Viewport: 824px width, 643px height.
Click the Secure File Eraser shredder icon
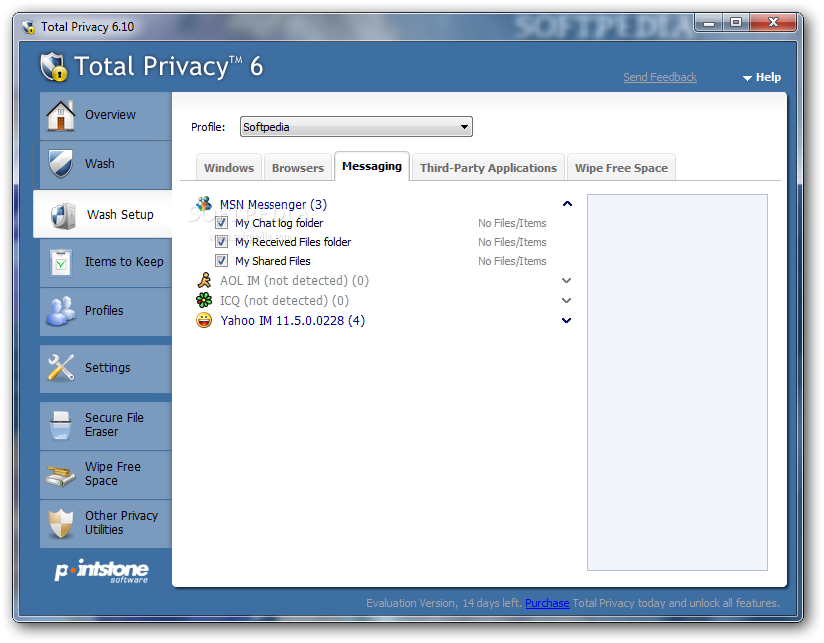click(60, 425)
